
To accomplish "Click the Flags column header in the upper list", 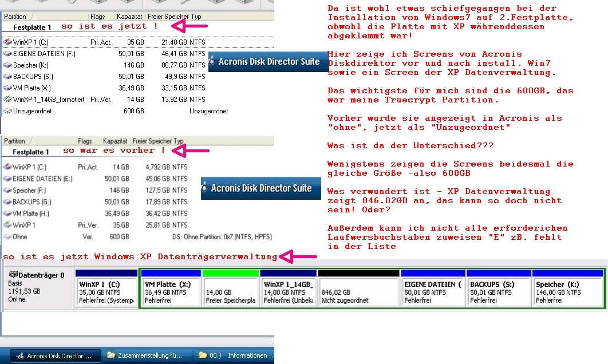I will pos(98,16).
